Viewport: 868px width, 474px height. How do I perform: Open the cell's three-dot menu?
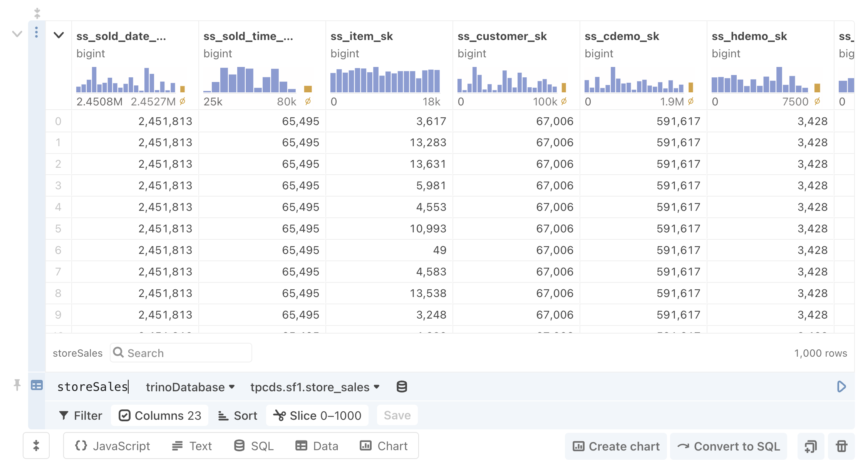point(37,33)
